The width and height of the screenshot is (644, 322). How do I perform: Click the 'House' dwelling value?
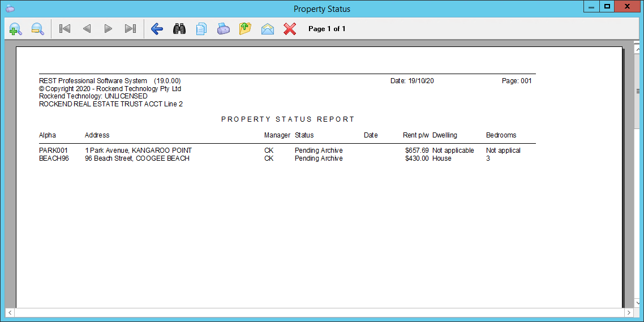pyautogui.click(x=442, y=158)
